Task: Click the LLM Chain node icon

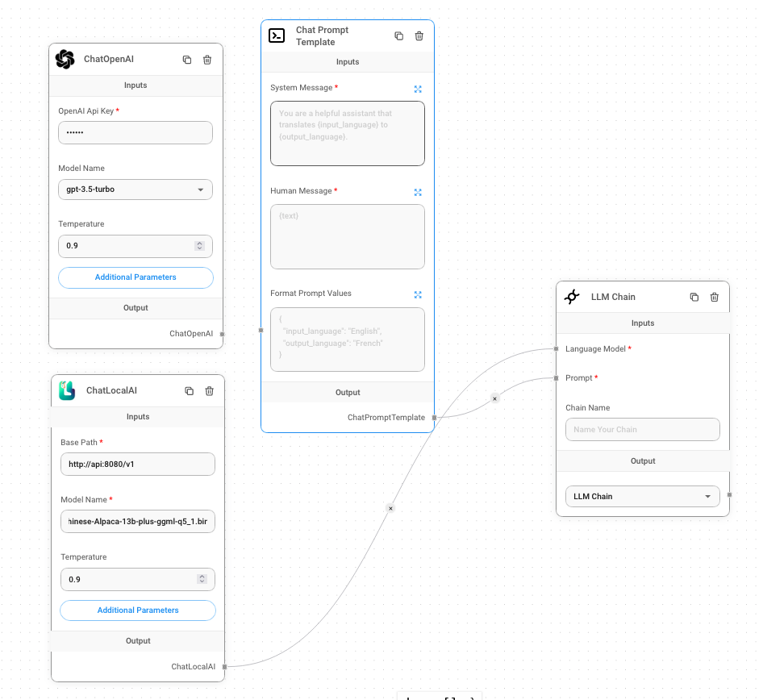Action: pyautogui.click(x=572, y=297)
